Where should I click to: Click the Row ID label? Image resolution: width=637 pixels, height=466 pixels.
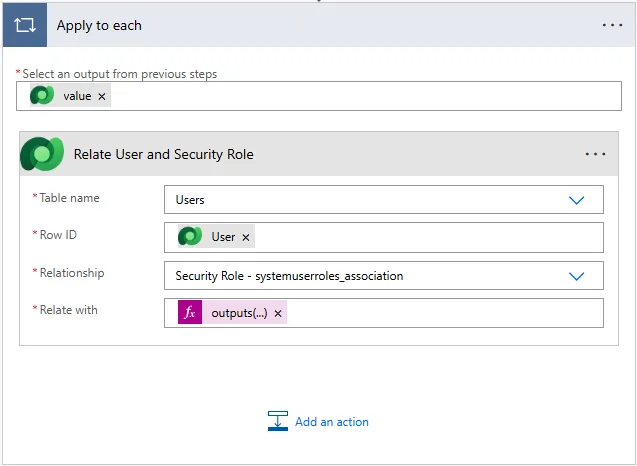(58, 235)
